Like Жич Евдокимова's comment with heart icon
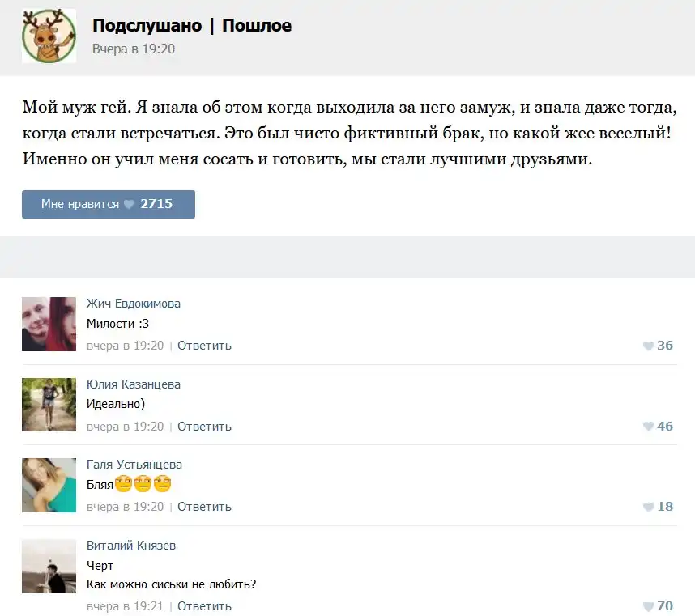 (x=649, y=346)
